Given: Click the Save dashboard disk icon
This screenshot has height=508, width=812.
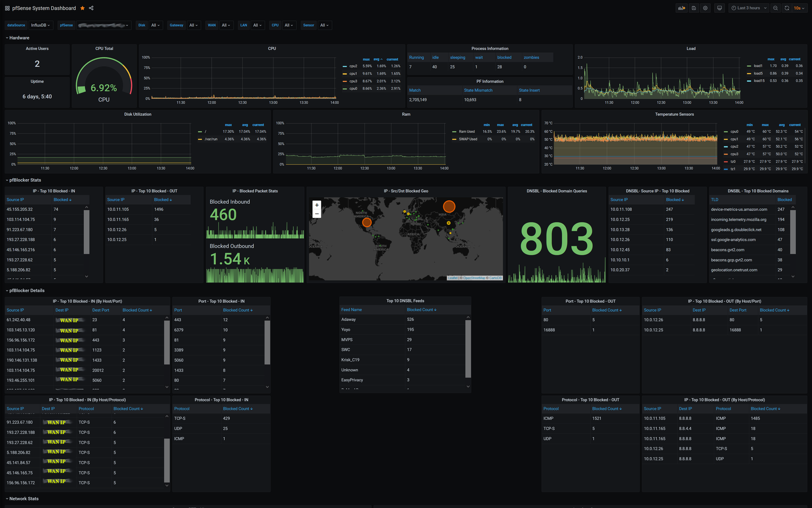Looking at the screenshot, I should tap(694, 8).
